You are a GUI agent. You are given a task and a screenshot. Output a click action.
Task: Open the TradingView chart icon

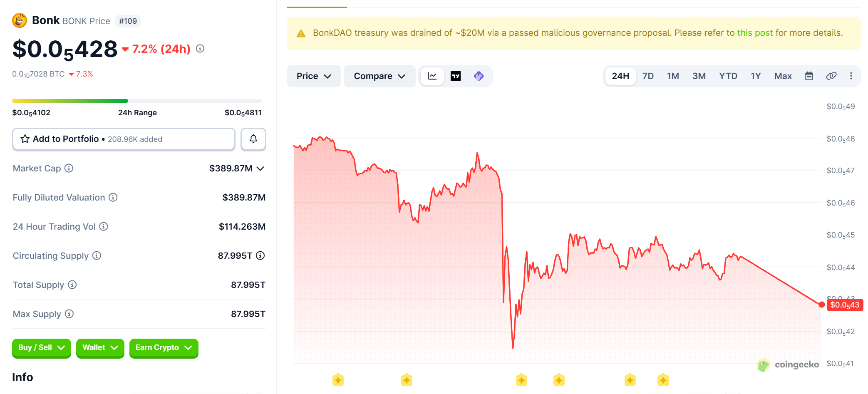tap(456, 76)
